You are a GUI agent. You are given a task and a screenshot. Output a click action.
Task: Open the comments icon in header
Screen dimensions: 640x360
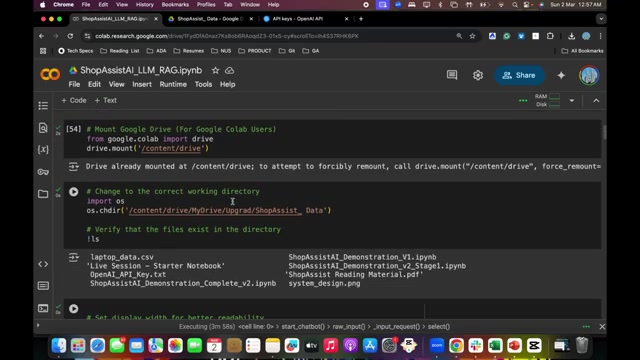pos(452,75)
